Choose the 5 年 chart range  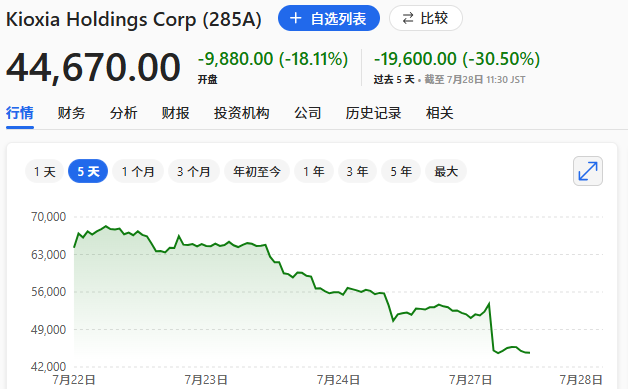pyautogui.click(x=401, y=171)
